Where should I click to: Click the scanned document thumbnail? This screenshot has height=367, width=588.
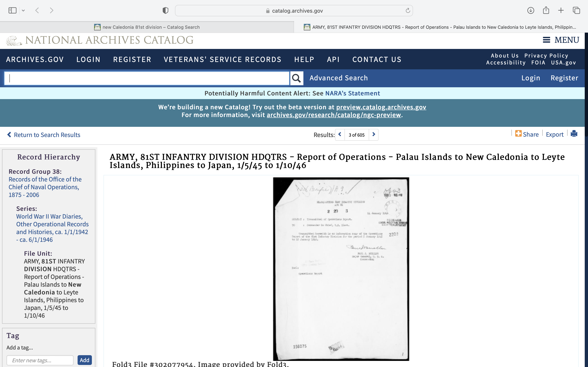pyautogui.click(x=341, y=269)
